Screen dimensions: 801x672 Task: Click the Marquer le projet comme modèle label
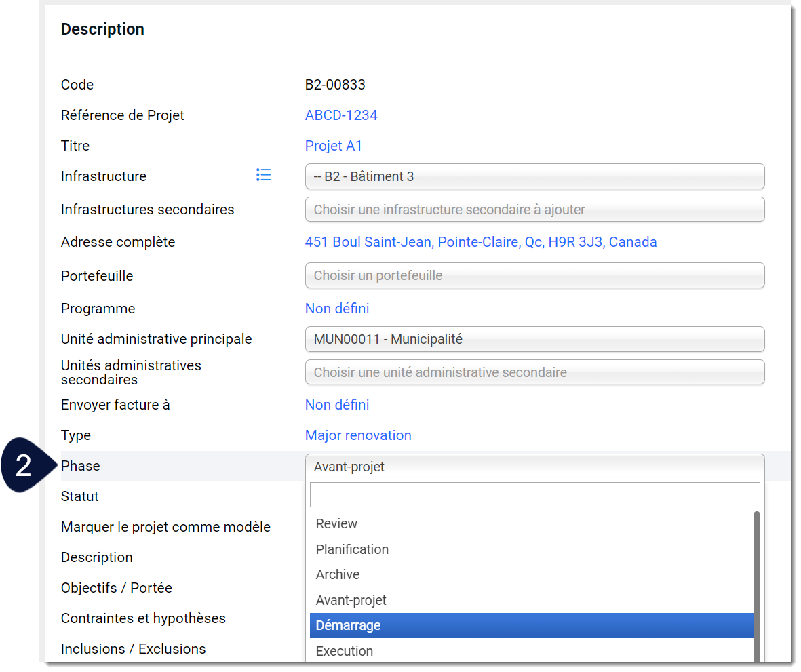pyautogui.click(x=165, y=527)
